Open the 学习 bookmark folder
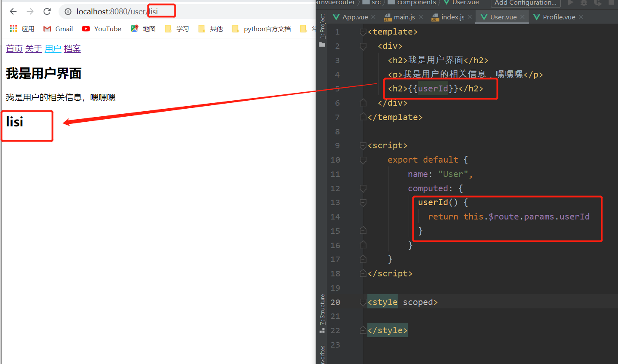This screenshot has height=364, width=618. coord(177,29)
